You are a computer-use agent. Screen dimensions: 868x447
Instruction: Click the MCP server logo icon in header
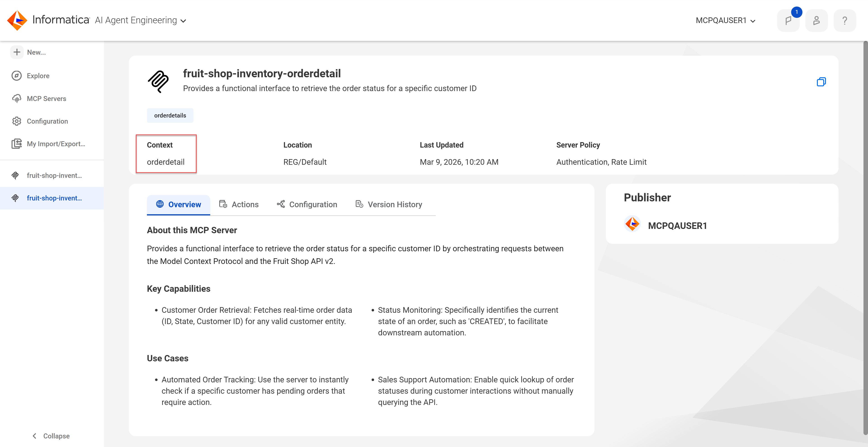click(158, 82)
